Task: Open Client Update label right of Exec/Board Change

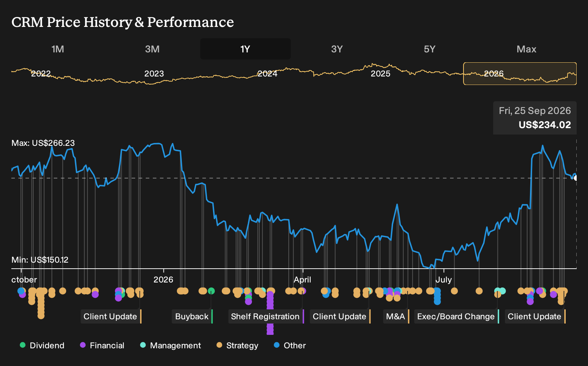Action: coord(535,316)
